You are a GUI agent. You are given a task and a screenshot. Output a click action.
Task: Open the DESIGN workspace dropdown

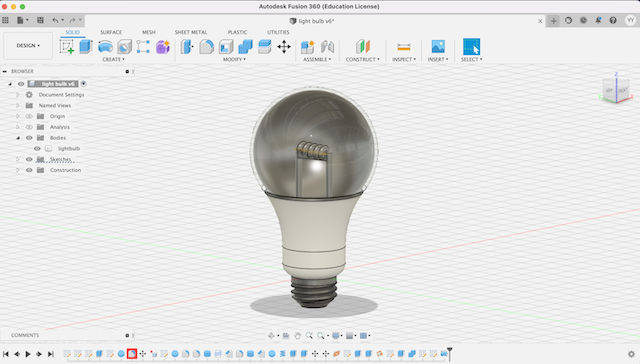(28, 46)
